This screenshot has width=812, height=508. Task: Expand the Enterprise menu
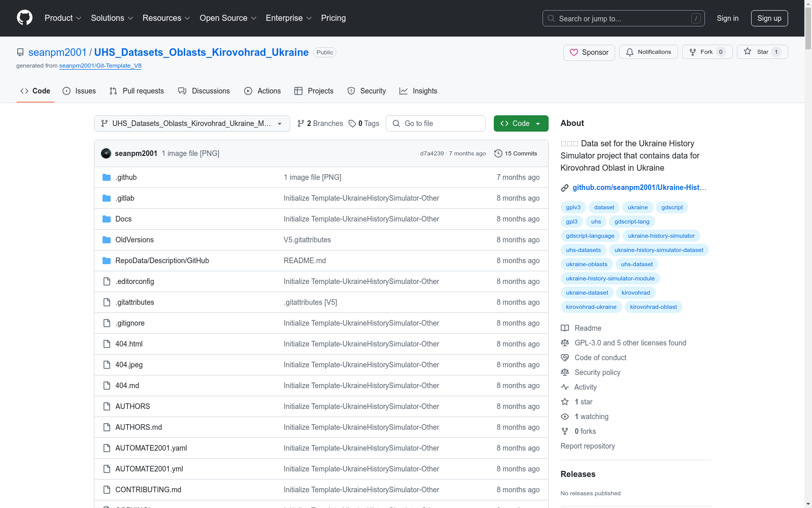pyautogui.click(x=289, y=18)
